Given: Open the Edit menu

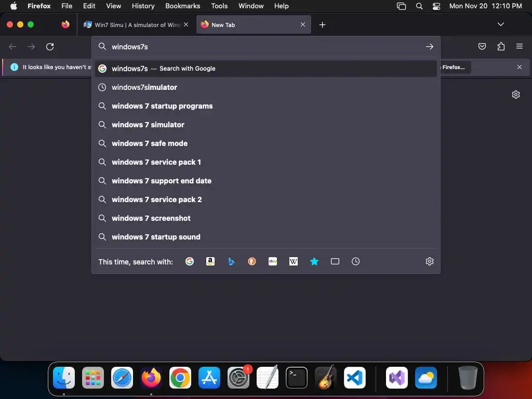Looking at the screenshot, I should click(x=89, y=6).
